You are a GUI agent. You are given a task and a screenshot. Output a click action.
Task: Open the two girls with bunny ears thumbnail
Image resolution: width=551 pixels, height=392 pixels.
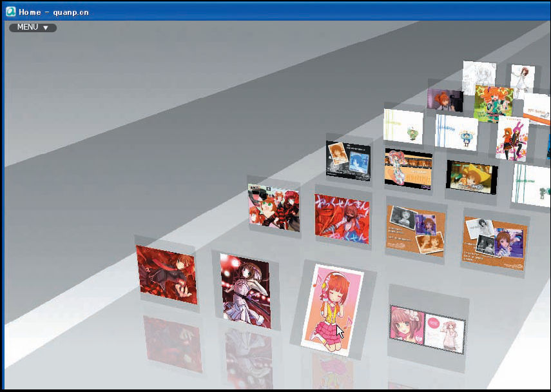click(512, 139)
